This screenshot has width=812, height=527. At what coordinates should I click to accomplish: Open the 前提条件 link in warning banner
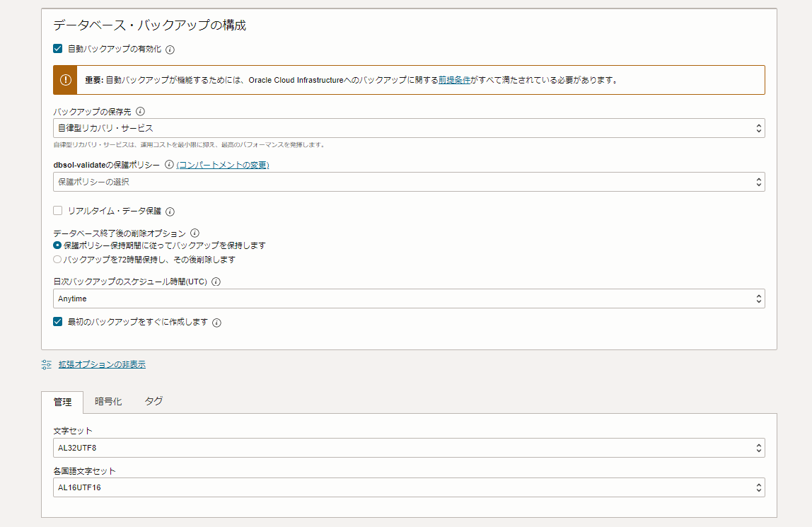454,80
